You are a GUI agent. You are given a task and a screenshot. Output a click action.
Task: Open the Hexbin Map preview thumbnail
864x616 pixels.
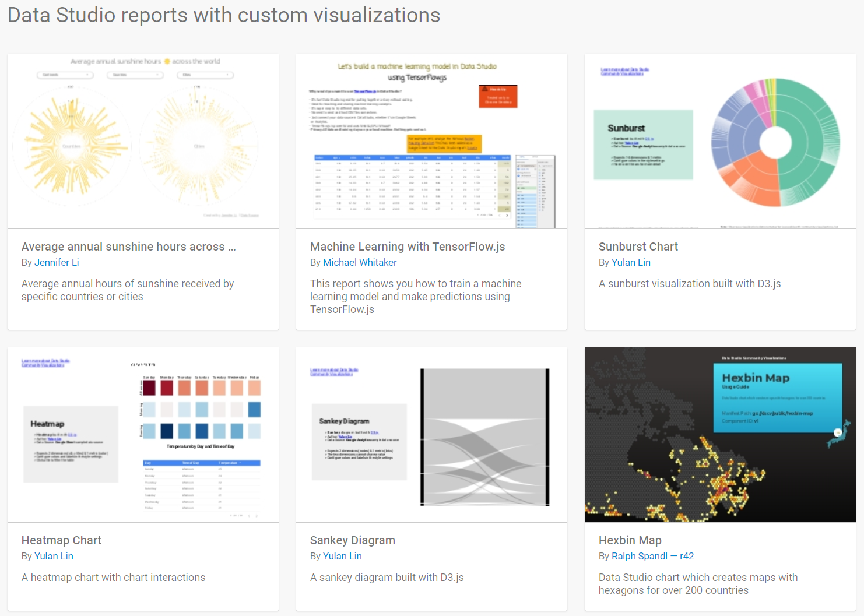point(720,435)
